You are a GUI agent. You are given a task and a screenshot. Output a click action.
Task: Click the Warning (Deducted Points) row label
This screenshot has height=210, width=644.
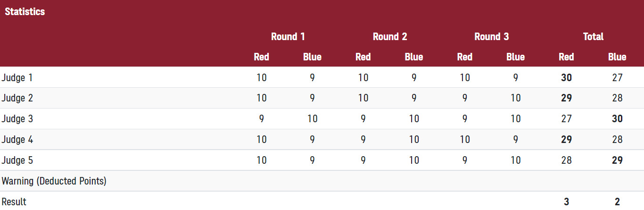pyautogui.click(x=54, y=181)
